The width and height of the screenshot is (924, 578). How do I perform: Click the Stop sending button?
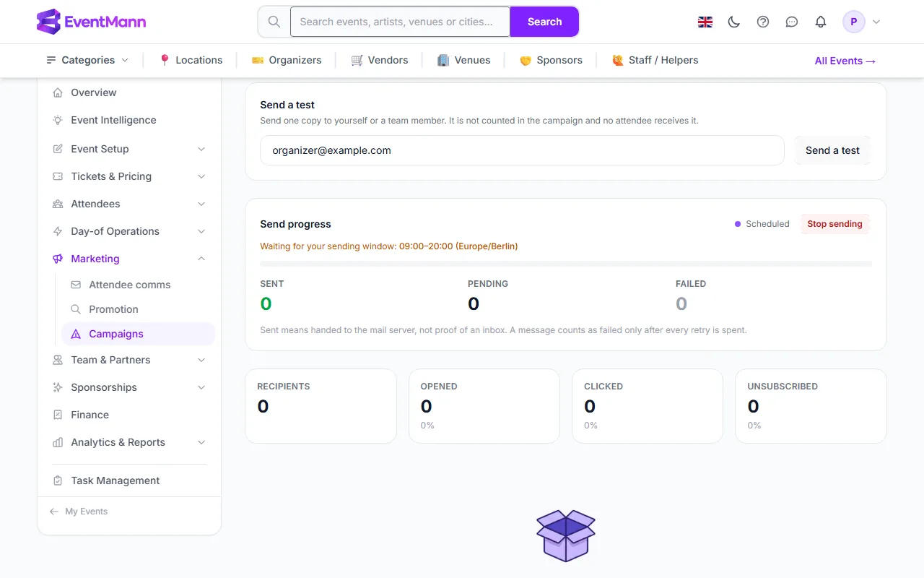point(834,224)
